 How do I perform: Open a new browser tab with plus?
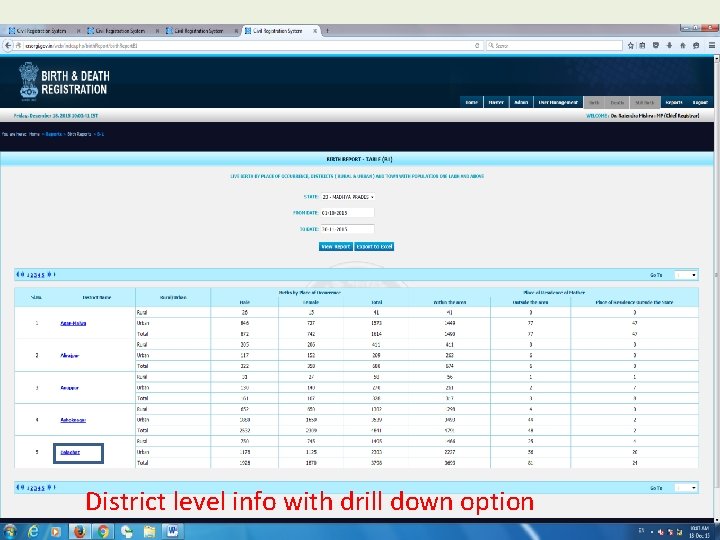tap(327, 31)
